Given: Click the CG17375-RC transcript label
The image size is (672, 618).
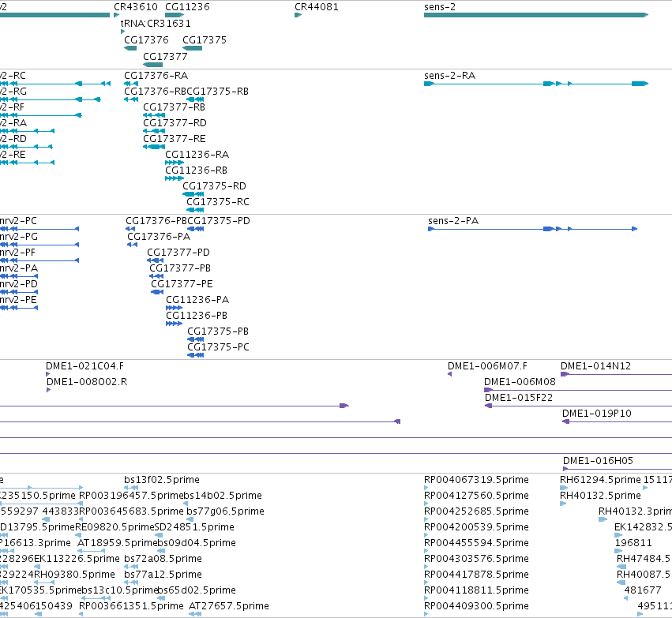Looking at the screenshot, I should (218, 202).
